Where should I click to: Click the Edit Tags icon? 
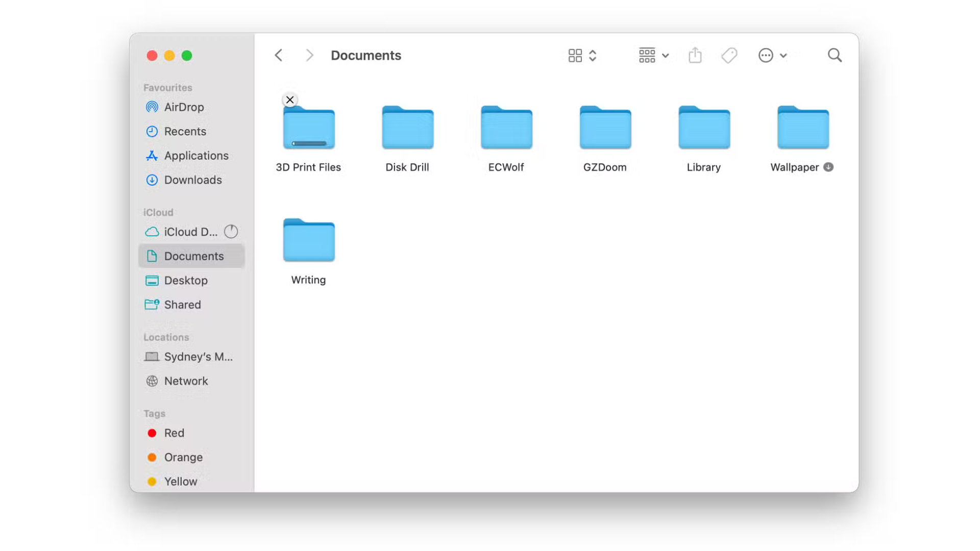729,55
